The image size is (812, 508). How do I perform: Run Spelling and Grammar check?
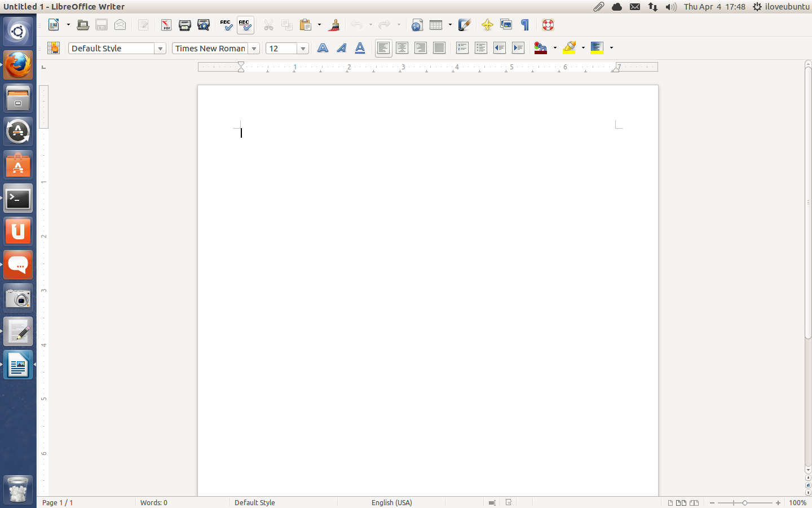click(x=226, y=25)
